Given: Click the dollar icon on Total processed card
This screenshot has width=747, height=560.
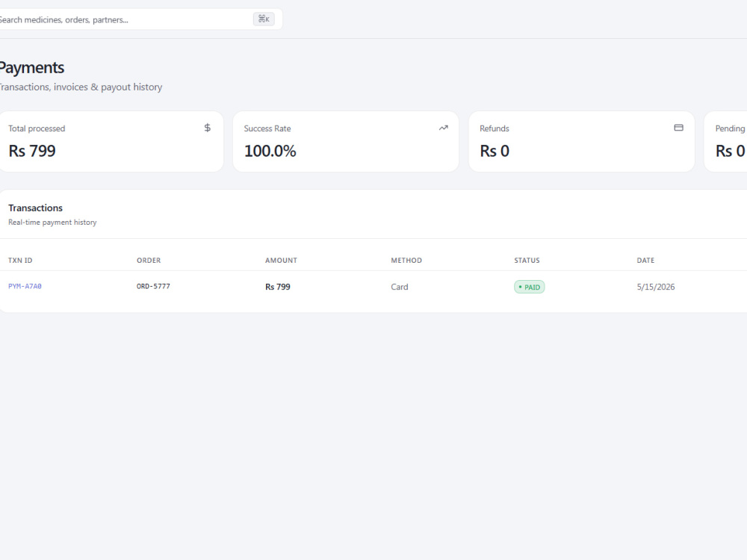Looking at the screenshot, I should 207,128.
